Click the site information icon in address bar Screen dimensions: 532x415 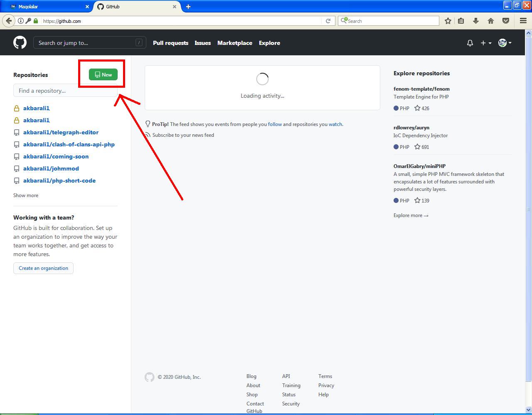(21, 21)
